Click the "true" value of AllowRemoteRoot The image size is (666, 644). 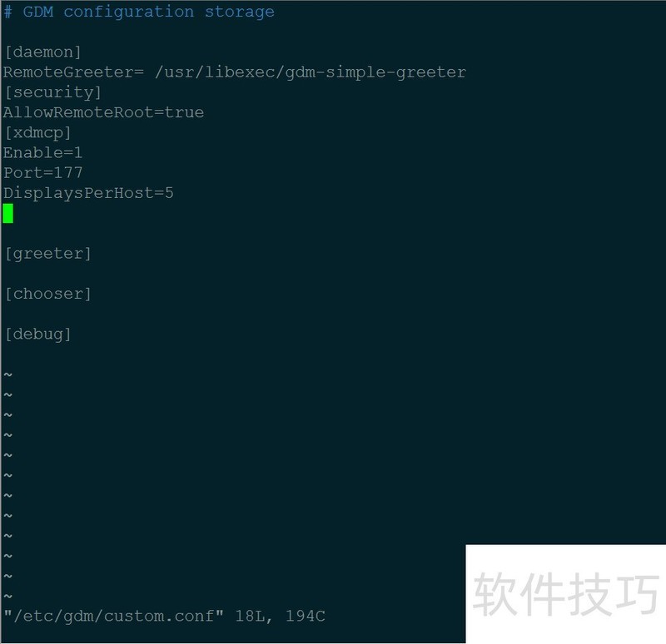(184, 112)
